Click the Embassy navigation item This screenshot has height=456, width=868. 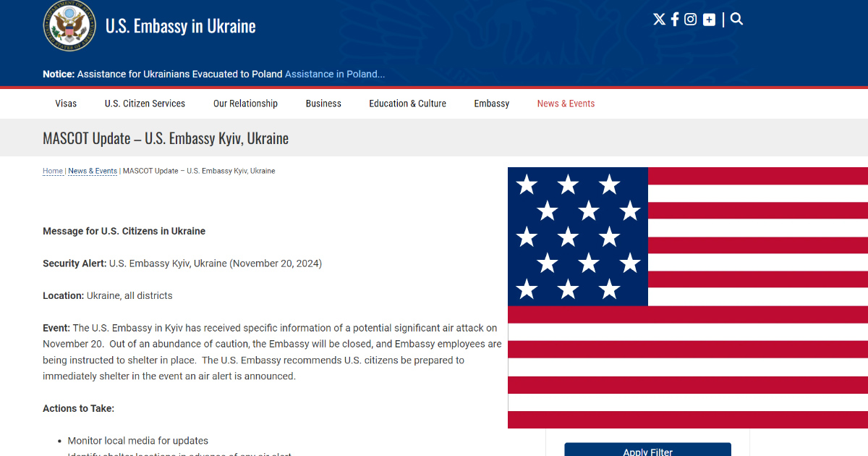click(492, 104)
